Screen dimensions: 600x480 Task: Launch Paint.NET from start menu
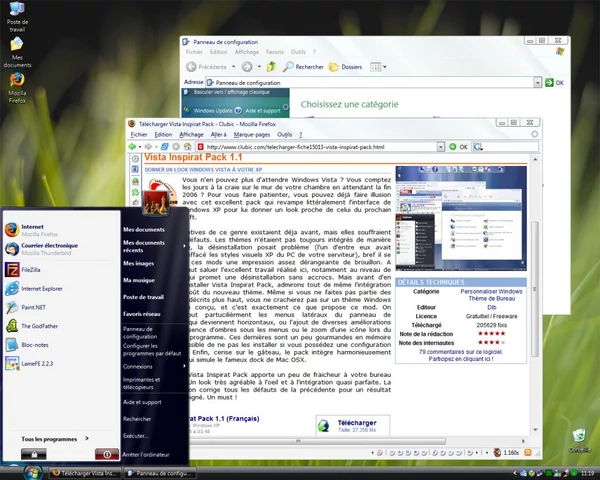click(x=61, y=307)
